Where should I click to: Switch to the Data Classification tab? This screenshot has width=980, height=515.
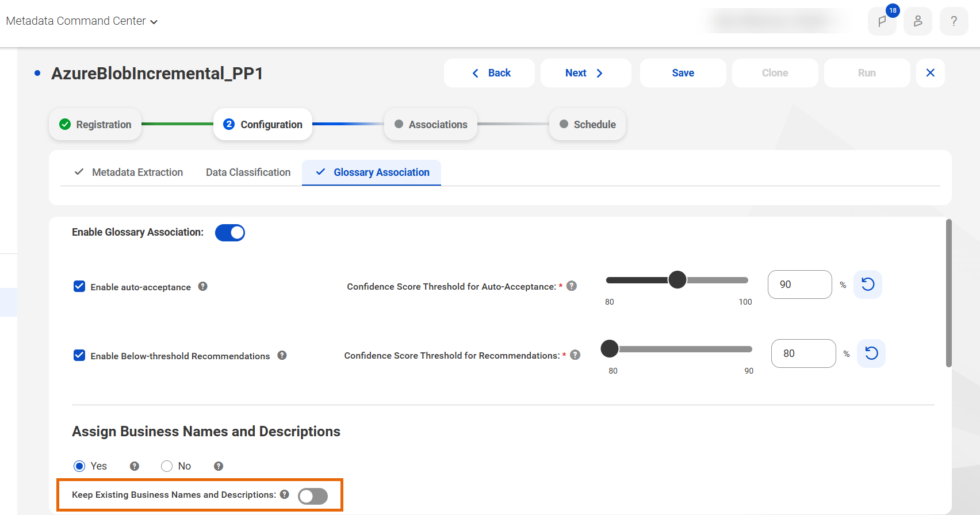coord(248,172)
